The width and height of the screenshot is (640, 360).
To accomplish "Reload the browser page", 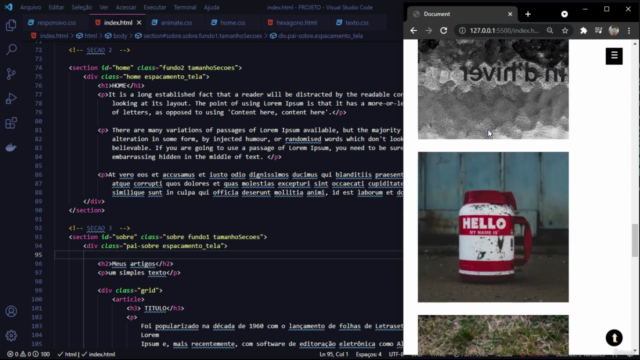I will point(444,31).
